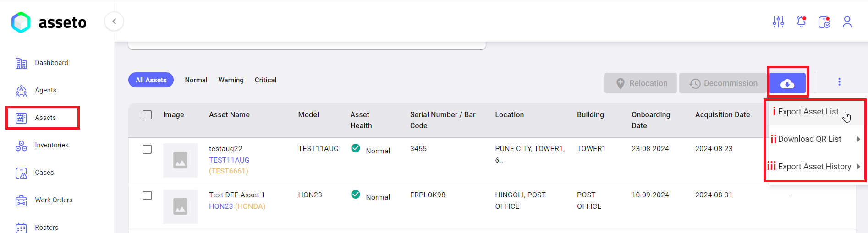
Task: Click the Rosters sidebar icon
Action: 21,228
